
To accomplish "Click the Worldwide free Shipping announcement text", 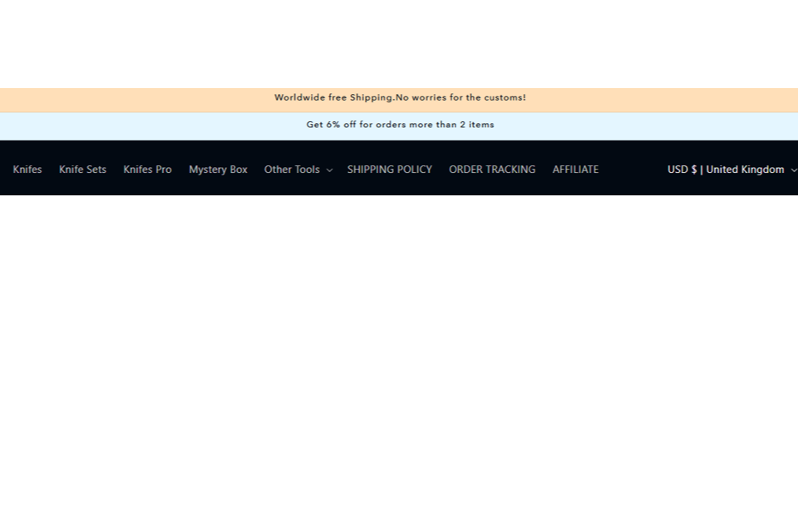I will pyautogui.click(x=400, y=98).
